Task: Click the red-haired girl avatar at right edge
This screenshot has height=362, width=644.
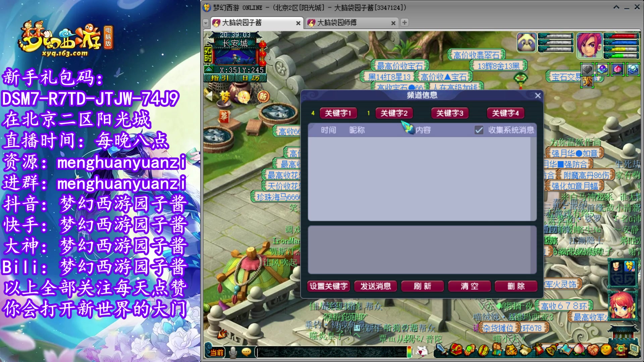Action: click(x=623, y=306)
